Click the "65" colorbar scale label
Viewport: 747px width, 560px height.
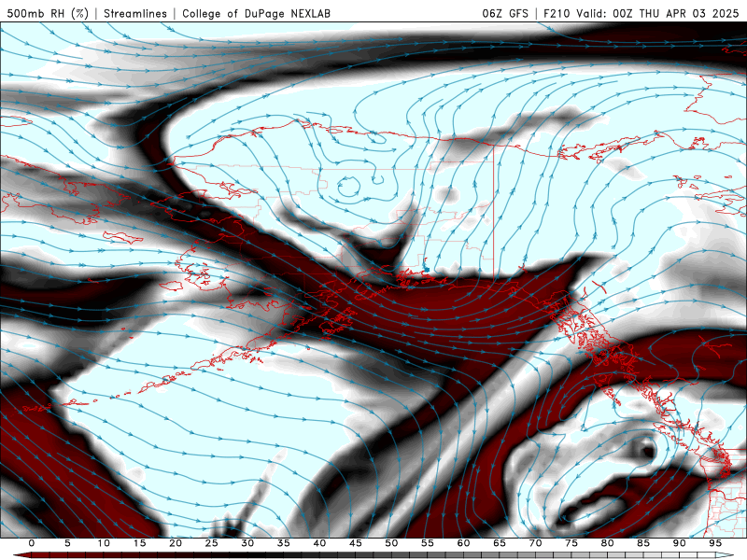pos(500,543)
